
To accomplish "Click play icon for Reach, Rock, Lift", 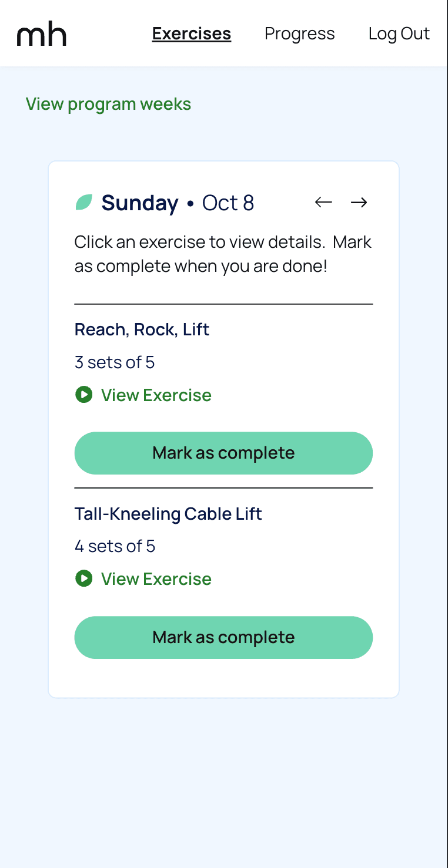I will click(x=84, y=395).
